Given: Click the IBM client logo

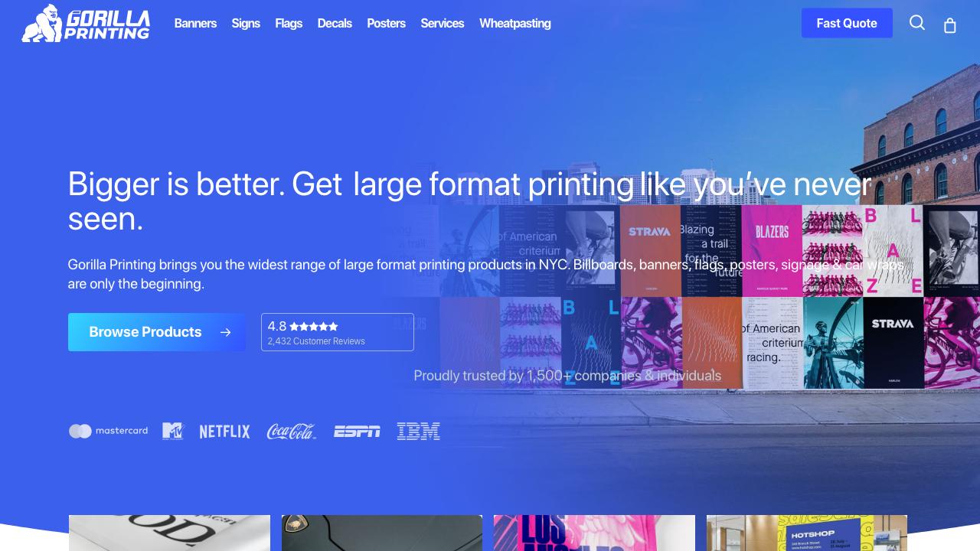Looking at the screenshot, I should 418,431.
